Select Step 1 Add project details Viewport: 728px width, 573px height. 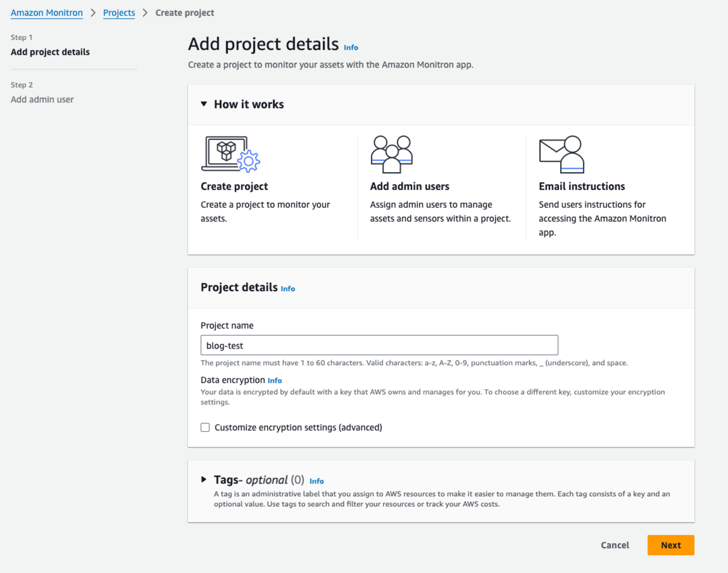click(50, 52)
